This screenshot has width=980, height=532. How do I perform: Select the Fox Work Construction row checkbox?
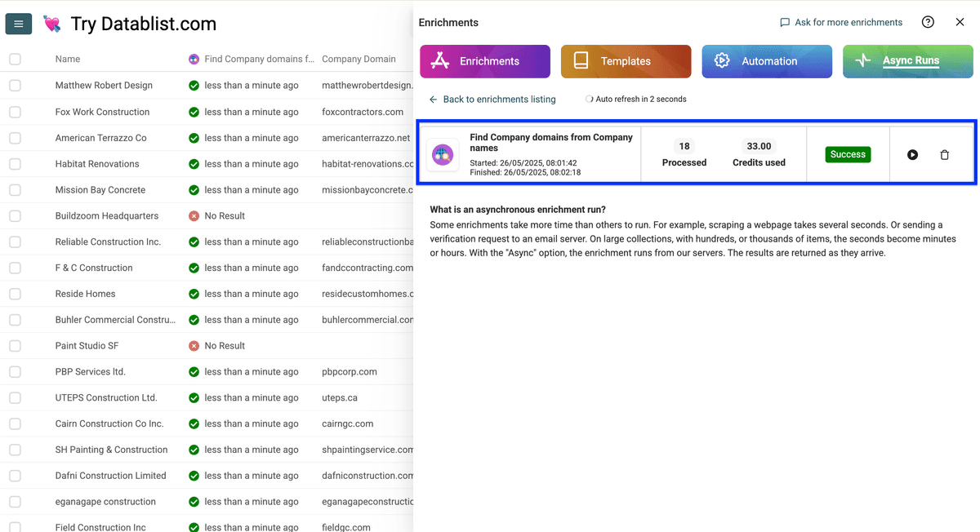click(x=15, y=112)
